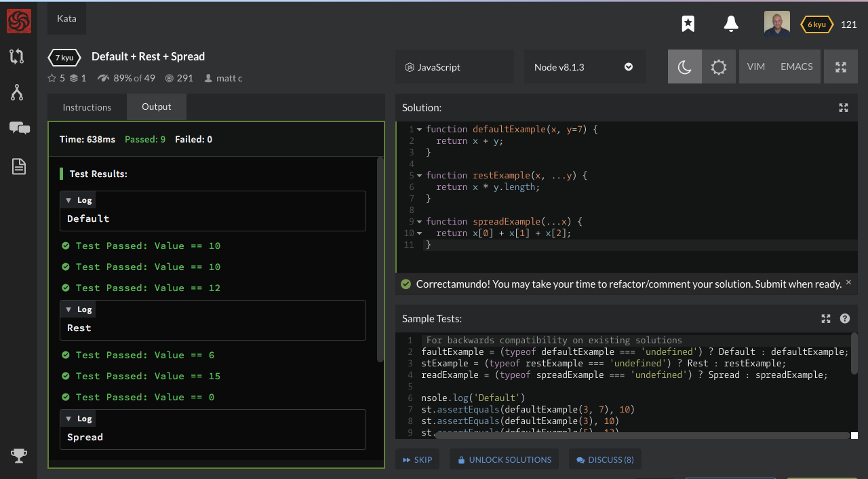Click the Sample Tests vertical scrollbar
The height and width of the screenshot is (479, 868).
(854, 353)
